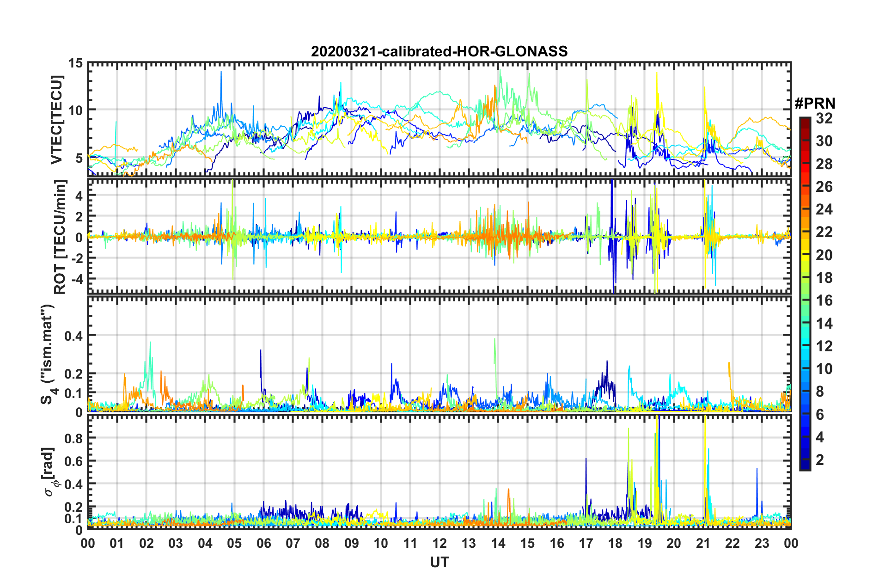Click UT axis tick label 15
This screenshot has height=588, width=879.
point(527,543)
